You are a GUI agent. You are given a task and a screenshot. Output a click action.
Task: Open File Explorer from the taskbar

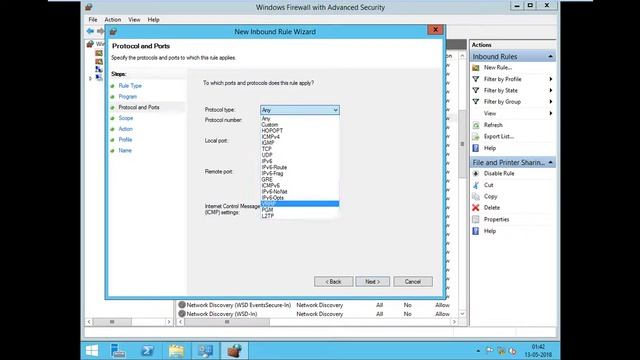point(176,351)
